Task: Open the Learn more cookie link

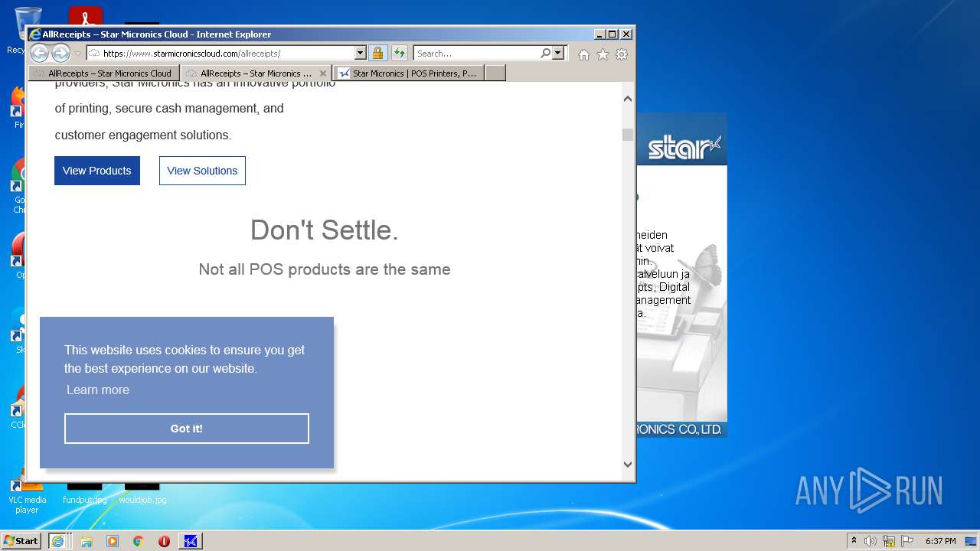Action: point(98,390)
